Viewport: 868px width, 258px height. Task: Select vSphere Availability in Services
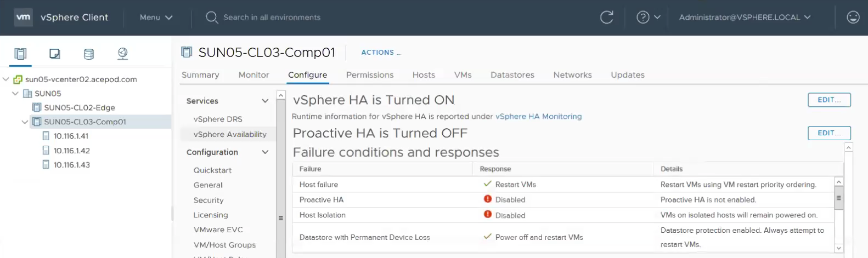(x=230, y=134)
